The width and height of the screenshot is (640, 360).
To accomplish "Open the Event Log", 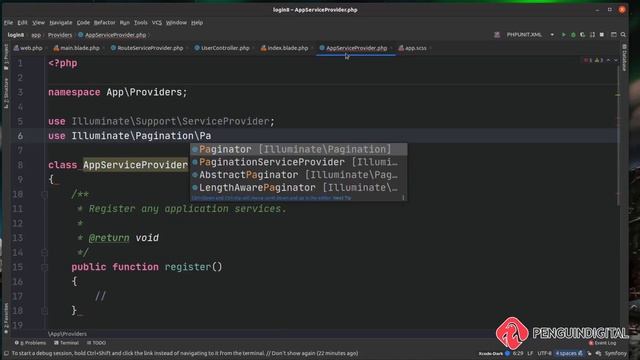I will point(602,343).
